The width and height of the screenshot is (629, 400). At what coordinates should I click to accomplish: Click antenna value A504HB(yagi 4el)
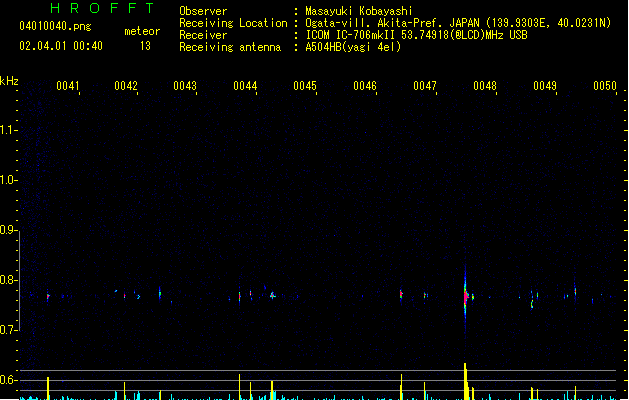coord(353,47)
